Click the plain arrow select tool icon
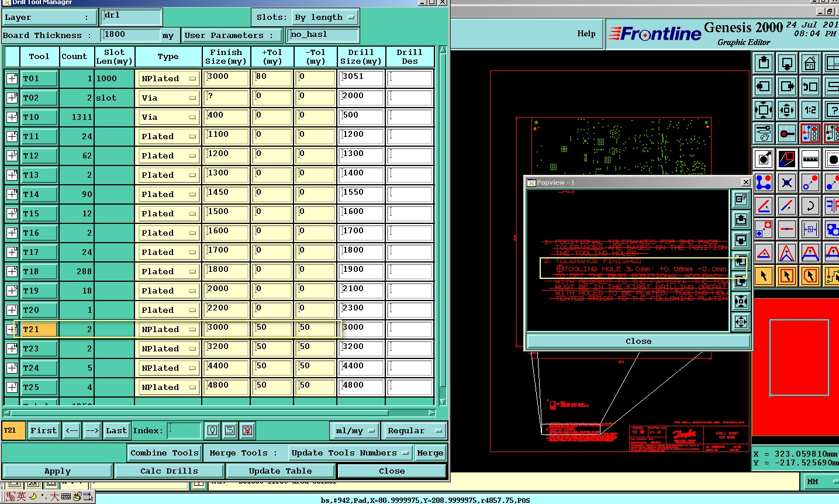Viewport: 839px width, 504px height. click(x=764, y=275)
